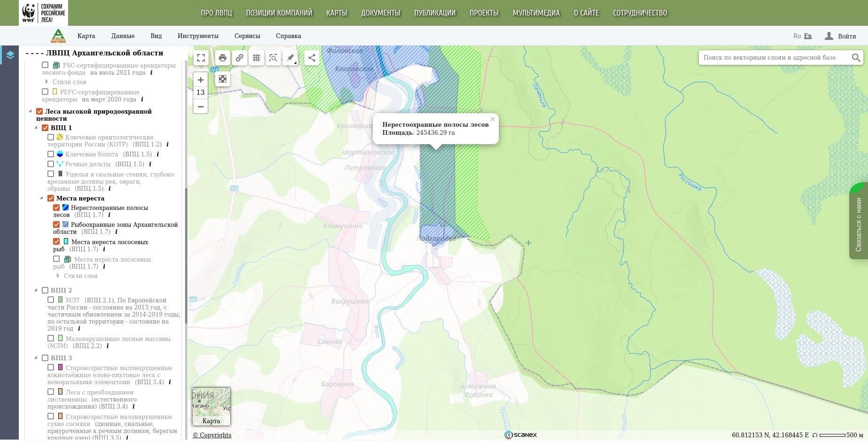This screenshot has width=868, height=441.
Task: Show info for Рыбоохранные зоны layer
Action: point(116,232)
